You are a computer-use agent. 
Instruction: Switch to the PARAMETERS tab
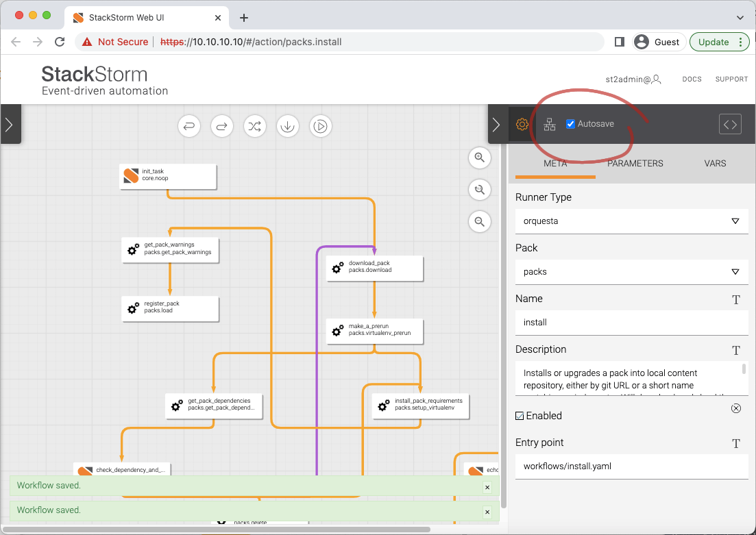(635, 164)
